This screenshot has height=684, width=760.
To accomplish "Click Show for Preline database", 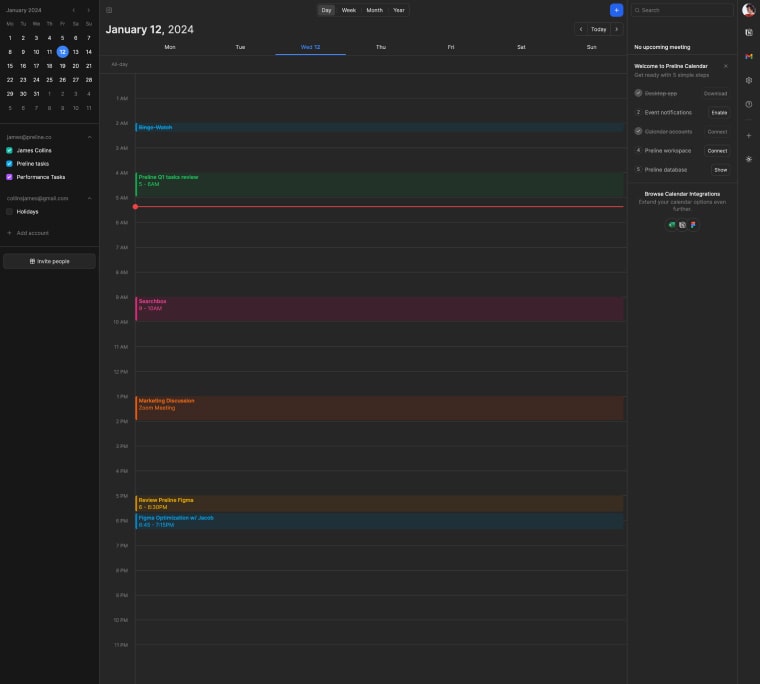I will (720, 170).
